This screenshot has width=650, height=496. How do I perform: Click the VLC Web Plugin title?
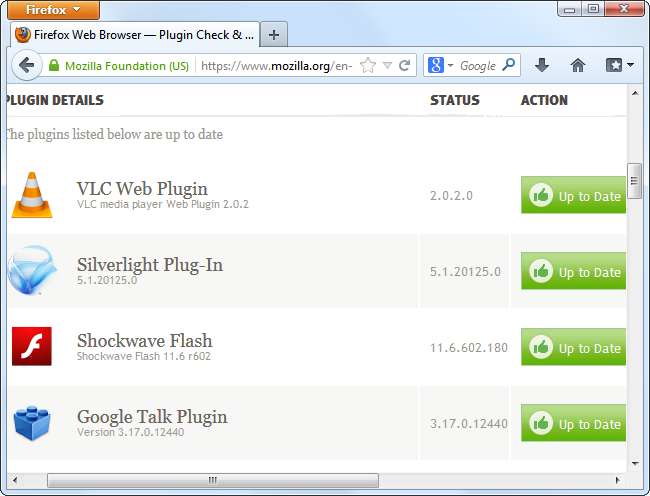click(142, 189)
